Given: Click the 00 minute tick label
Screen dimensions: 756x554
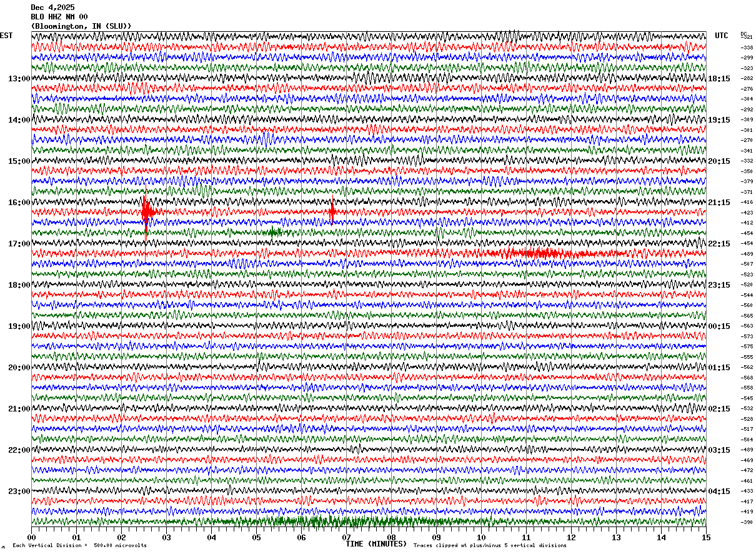Looking at the screenshot, I should coord(31,537).
